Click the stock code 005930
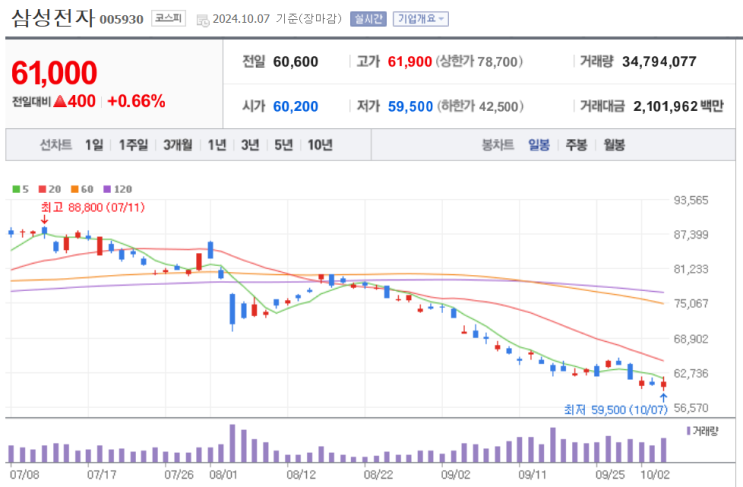Screen dimensions: 743x487 (x=121, y=19)
